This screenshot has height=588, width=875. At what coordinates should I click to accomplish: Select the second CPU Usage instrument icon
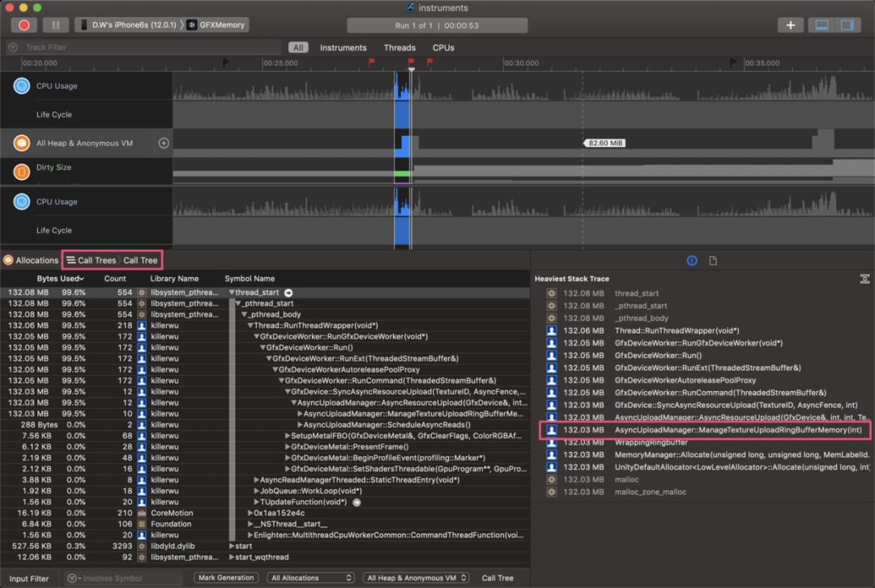point(21,202)
